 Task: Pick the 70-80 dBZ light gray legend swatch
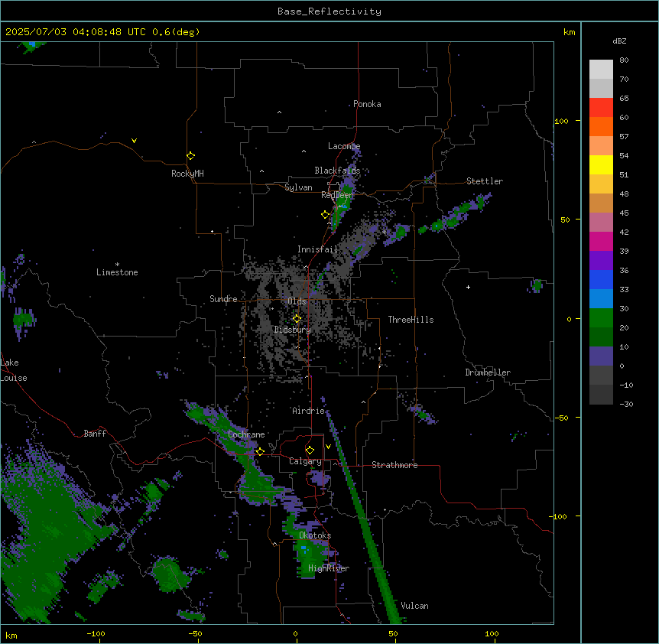pyautogui.click(x=601, y=70)
